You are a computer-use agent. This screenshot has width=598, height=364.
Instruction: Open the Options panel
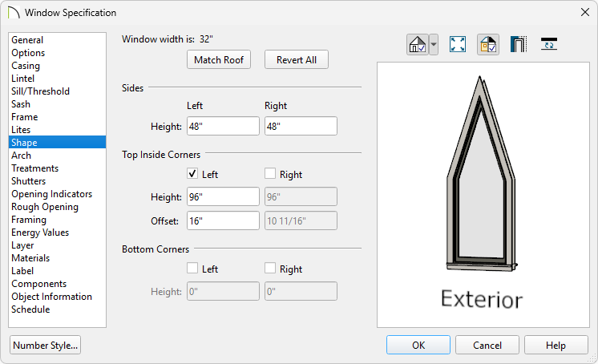[57, 53]
